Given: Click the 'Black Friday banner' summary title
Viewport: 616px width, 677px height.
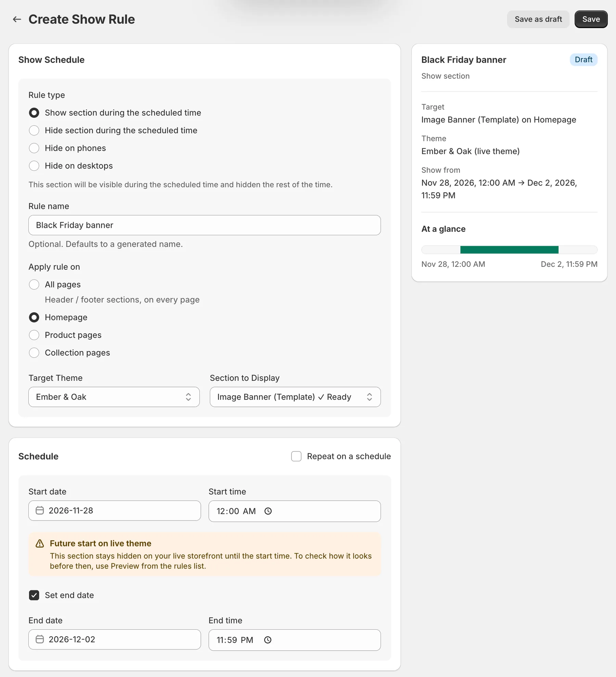Looking at the screenshot, I should pos(464,60).
